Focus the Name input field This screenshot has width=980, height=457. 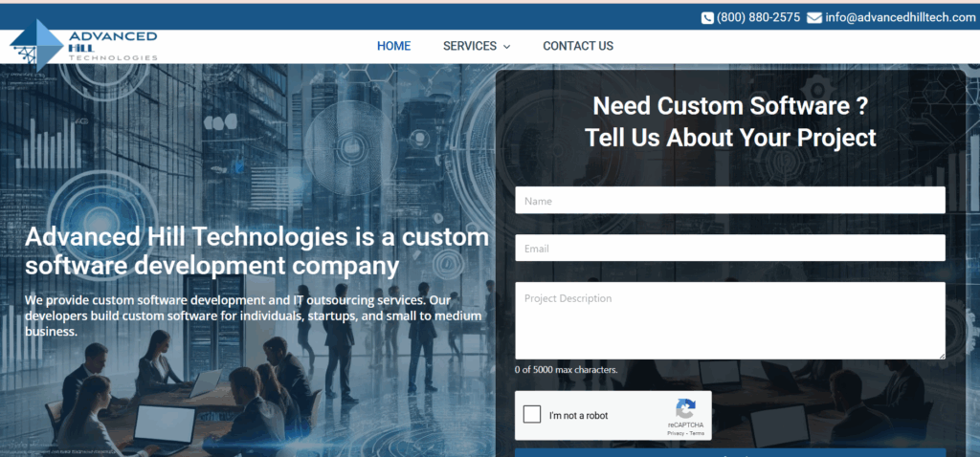[730, 201]
